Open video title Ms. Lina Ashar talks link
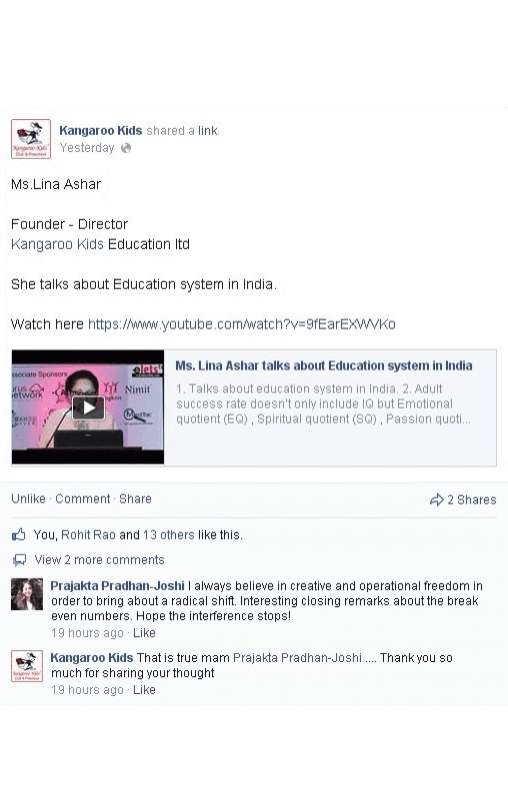The height and width of the screenshot is (812, 508). pyautogui.click(x=324, y=366)
